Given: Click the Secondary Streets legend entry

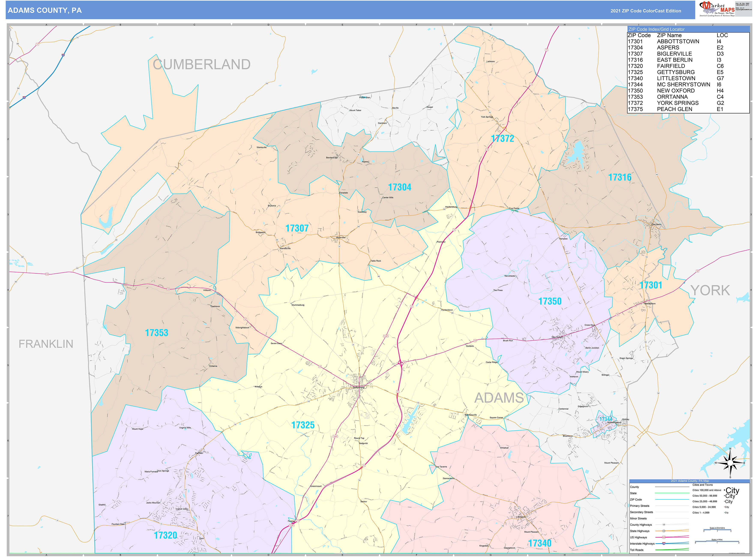Looking at the screenshot, I should [x=659, y=512].
